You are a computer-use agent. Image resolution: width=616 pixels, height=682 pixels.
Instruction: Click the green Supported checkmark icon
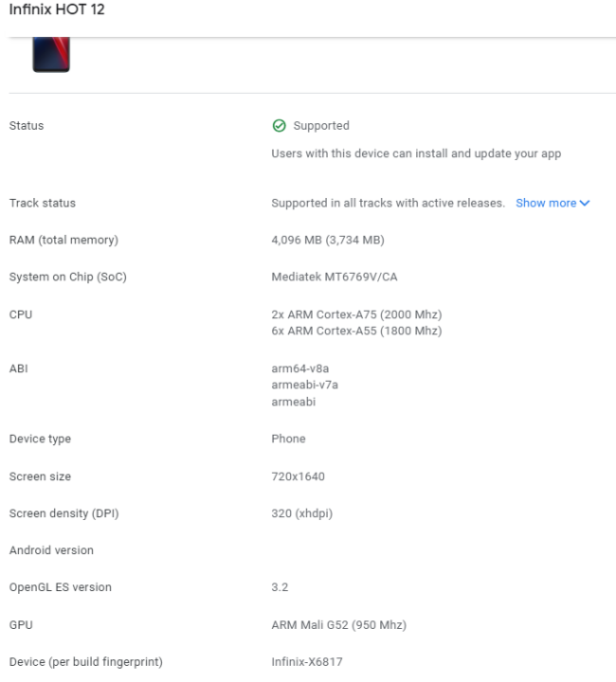point(279,126)
